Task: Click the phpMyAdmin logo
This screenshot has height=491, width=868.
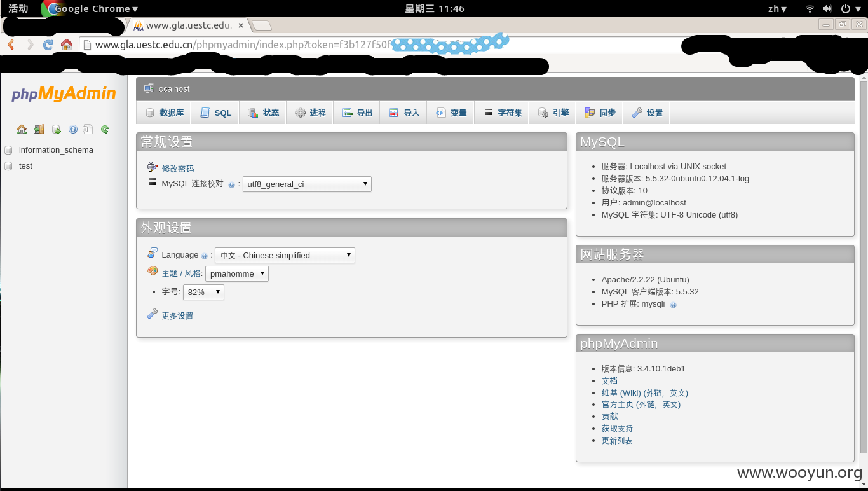Action: [x=64, y=94]
